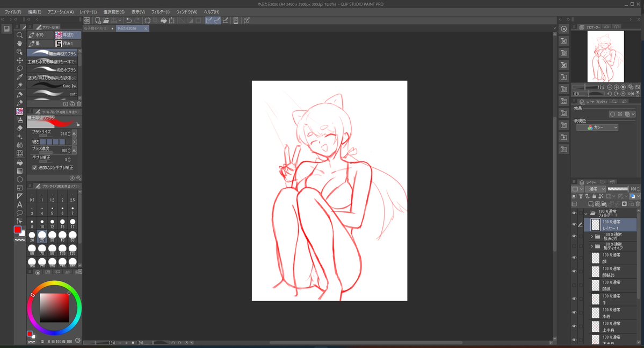Open the フィルター(I) menu
Viewport: 644px width, 348px height.
160,12
